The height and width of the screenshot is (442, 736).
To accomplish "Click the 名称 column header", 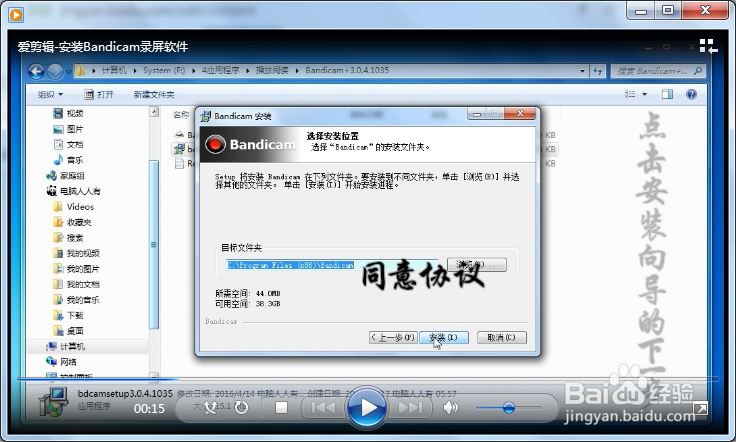I will (181, 114).
